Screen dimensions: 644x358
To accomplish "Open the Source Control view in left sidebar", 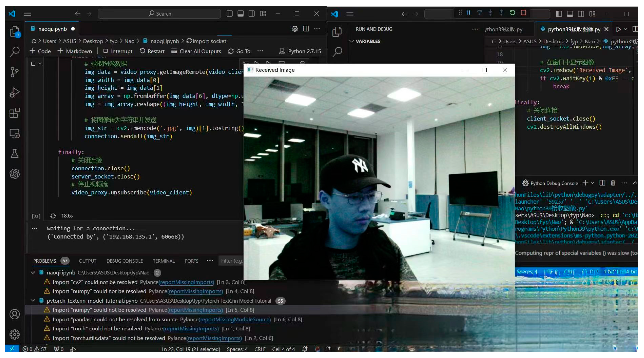I will point(15,72).
